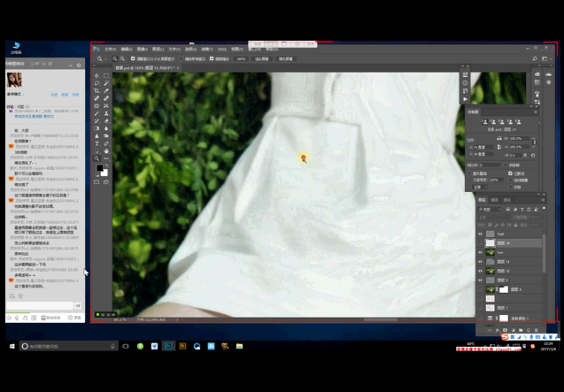Open the Info panel icon
Screen dimensions: 564x392
pos(465,82)
